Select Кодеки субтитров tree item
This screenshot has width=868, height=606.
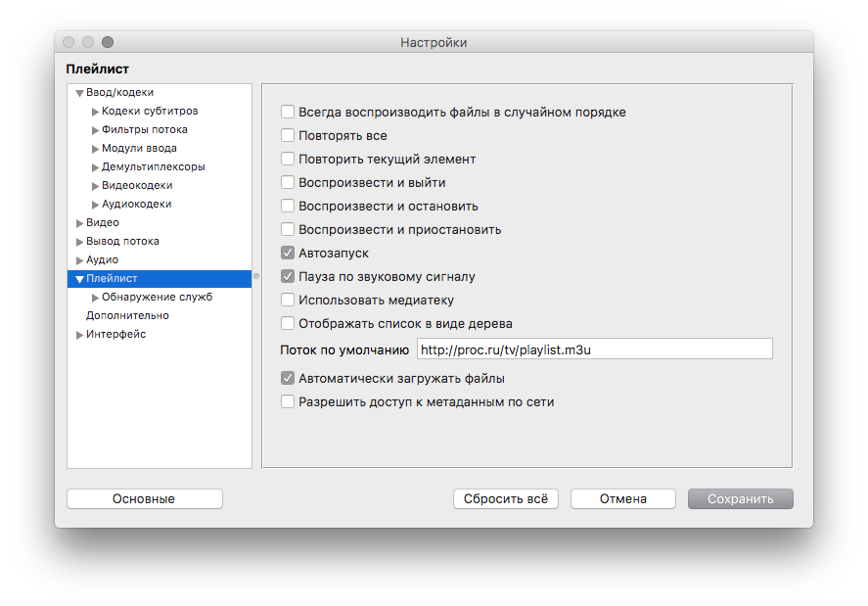[x=150, y=111]
